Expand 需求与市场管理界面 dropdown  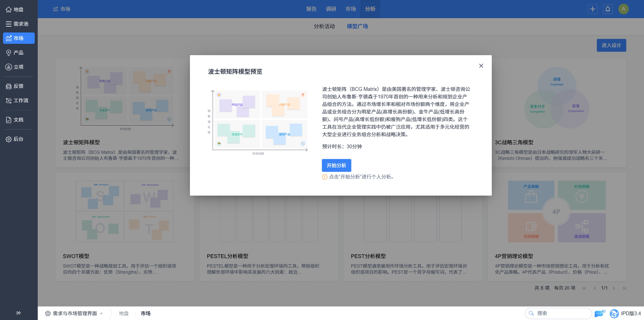[74, 313]
